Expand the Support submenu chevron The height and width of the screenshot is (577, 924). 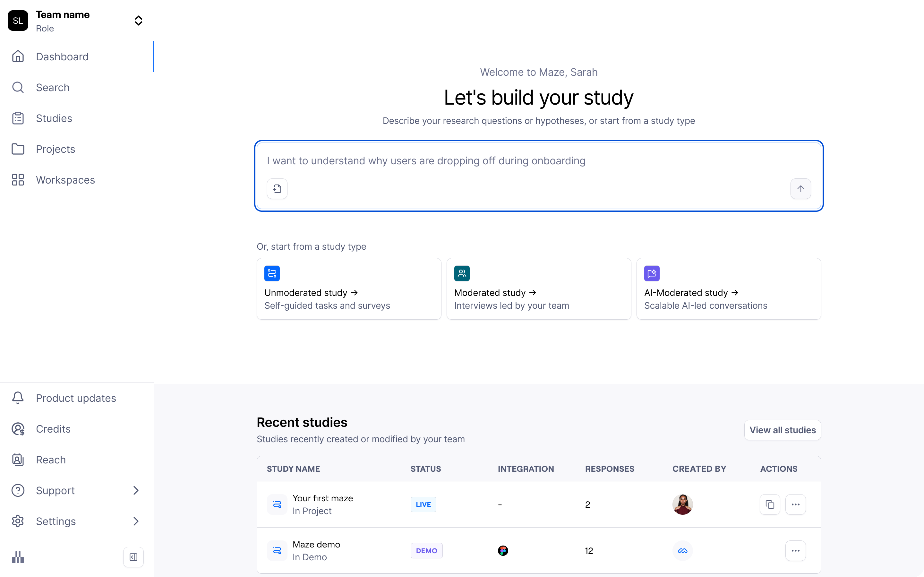pyautogui.click(x=136, y=490)
